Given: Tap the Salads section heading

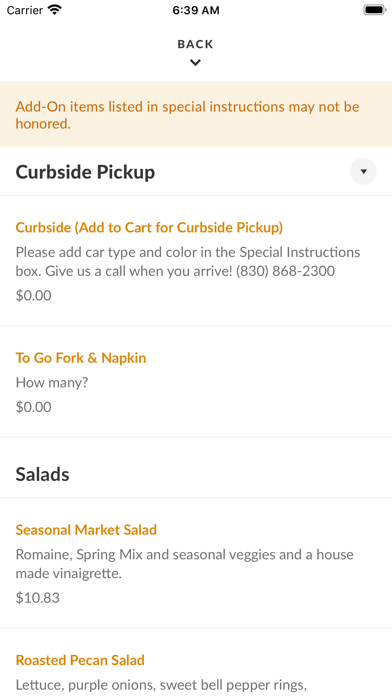Looking at the screenshot, I should [x=43, y=475].
